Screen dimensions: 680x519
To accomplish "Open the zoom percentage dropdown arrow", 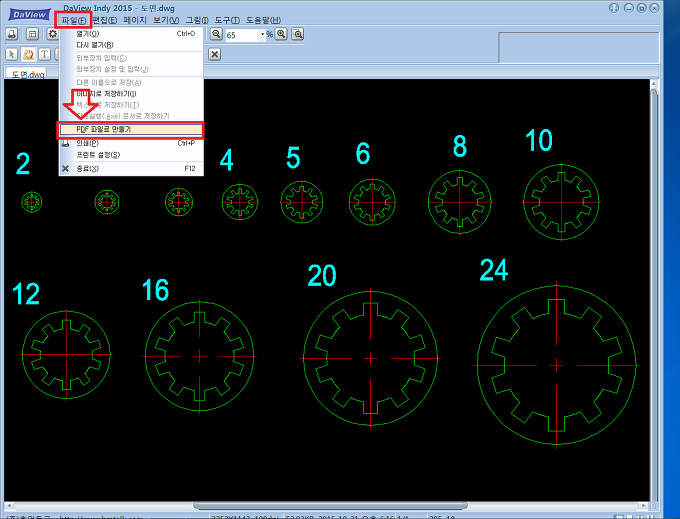I will 262,34.
